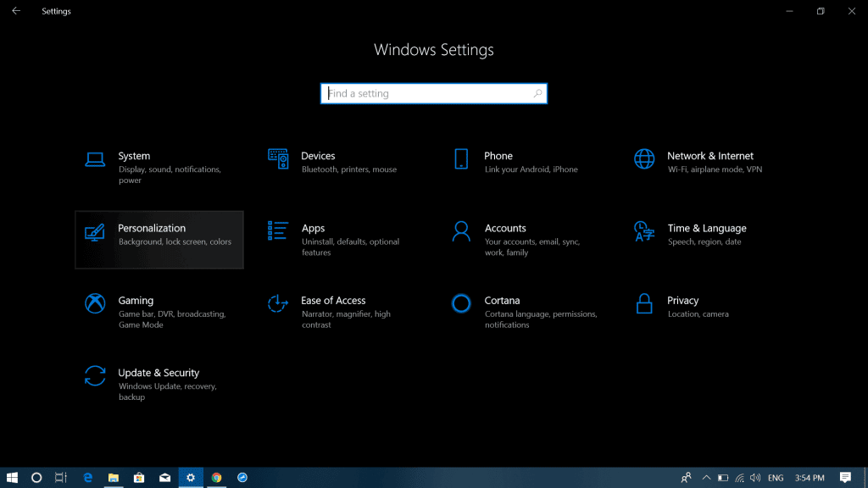Click the Personalization paintbrush icon
The height and width of the screenshot is (488, 868).
[x=95, y=232]
